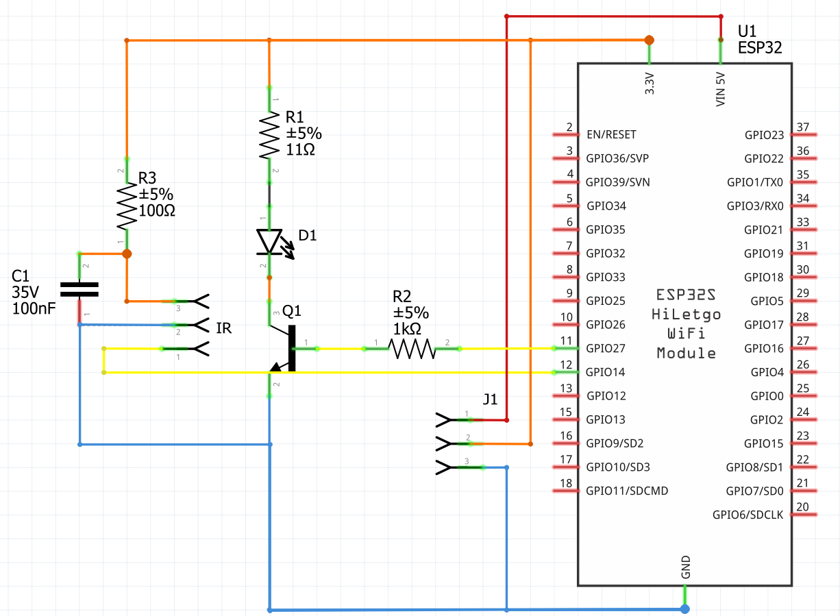Screen dimensions: 840x616
Task: Click the GPIO1/TX0 pin 35
Action: (804, 182)
